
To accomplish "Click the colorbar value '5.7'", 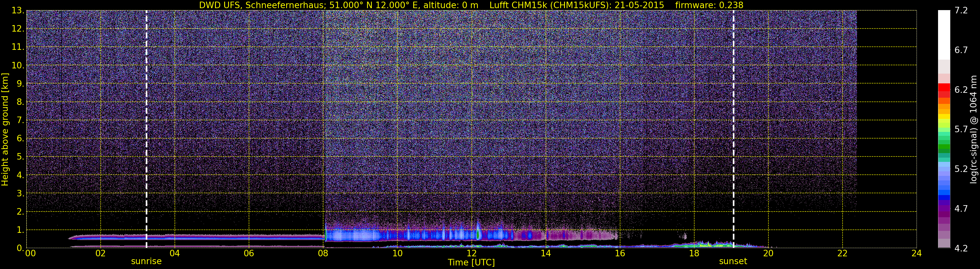I will pos(961,129).
